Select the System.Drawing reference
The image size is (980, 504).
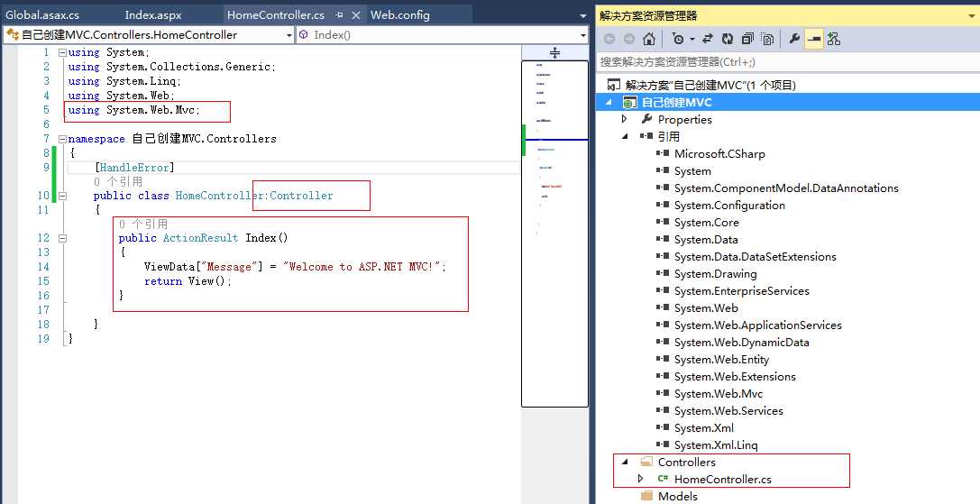(x=716, y=274)
